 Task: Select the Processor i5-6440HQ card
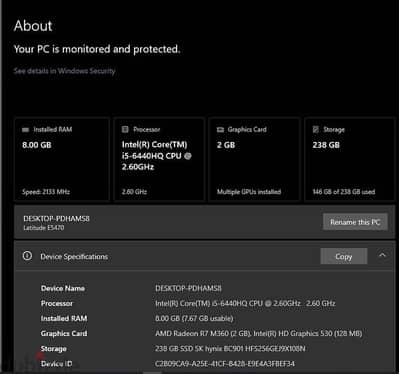159,159
